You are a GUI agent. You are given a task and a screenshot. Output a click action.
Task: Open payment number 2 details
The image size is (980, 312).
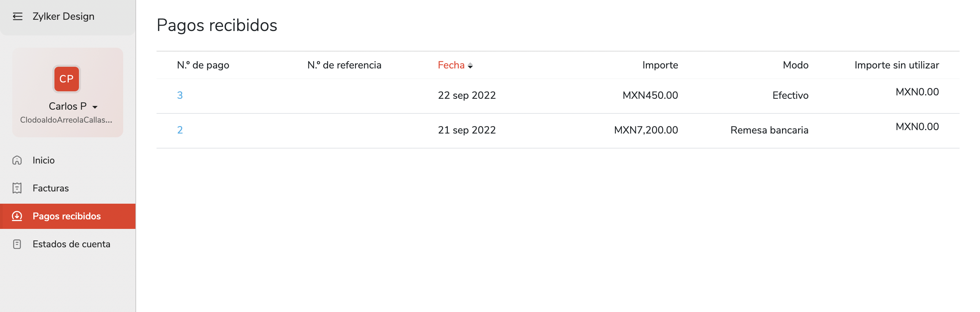[181, 130]
